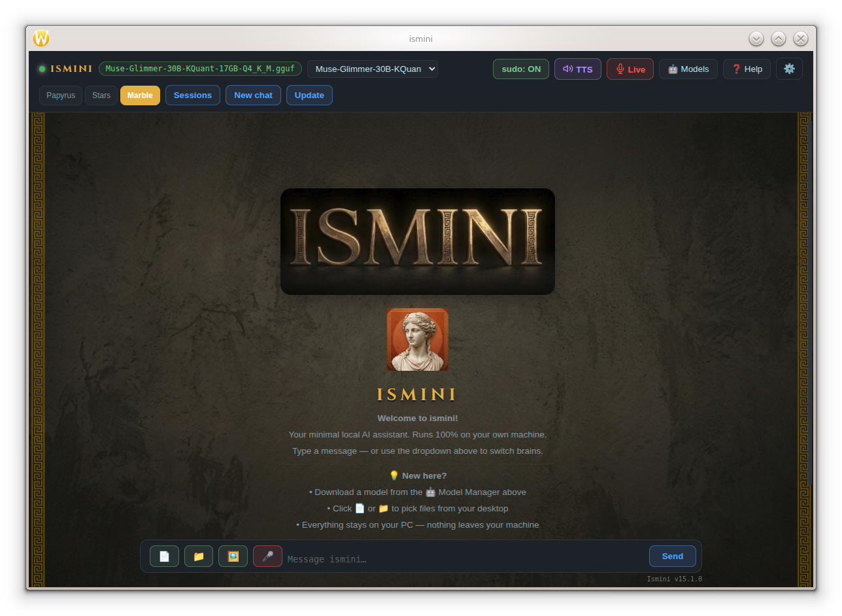Focus the Message ismini input field
842x616 pixels.
coord(465,559)
